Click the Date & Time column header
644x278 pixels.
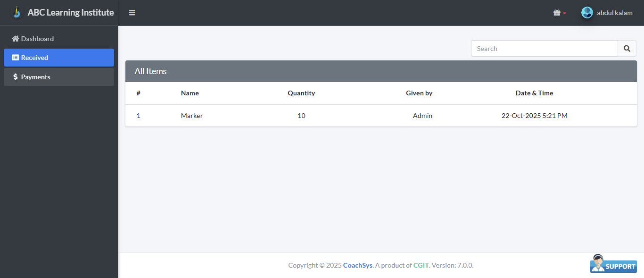(534, 93)
